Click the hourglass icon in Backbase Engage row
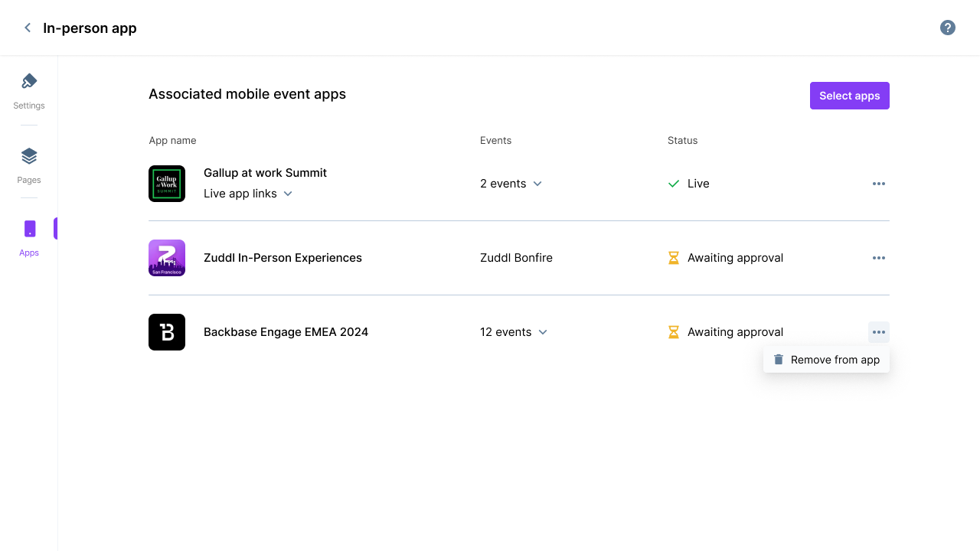 click(x=674, y=332)
